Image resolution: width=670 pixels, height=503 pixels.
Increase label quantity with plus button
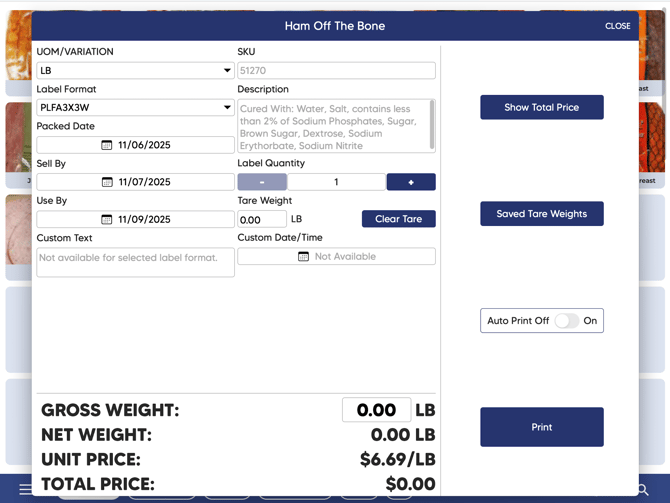411,182
